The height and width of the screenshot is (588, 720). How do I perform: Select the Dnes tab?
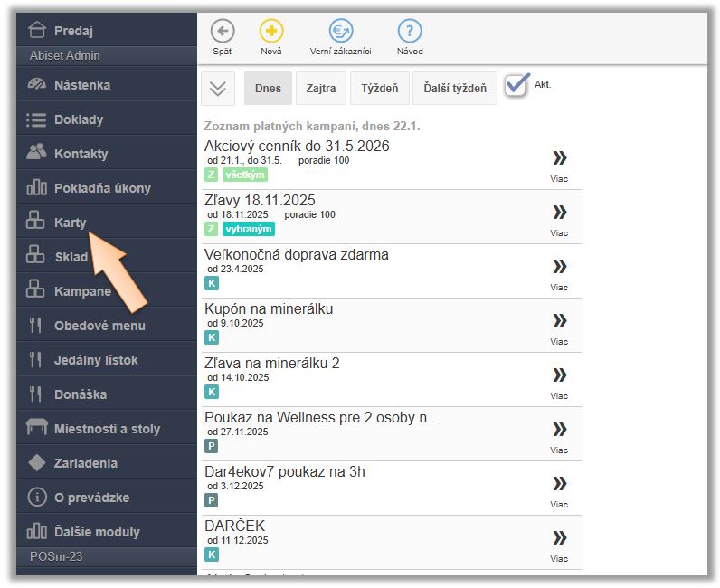268,89
